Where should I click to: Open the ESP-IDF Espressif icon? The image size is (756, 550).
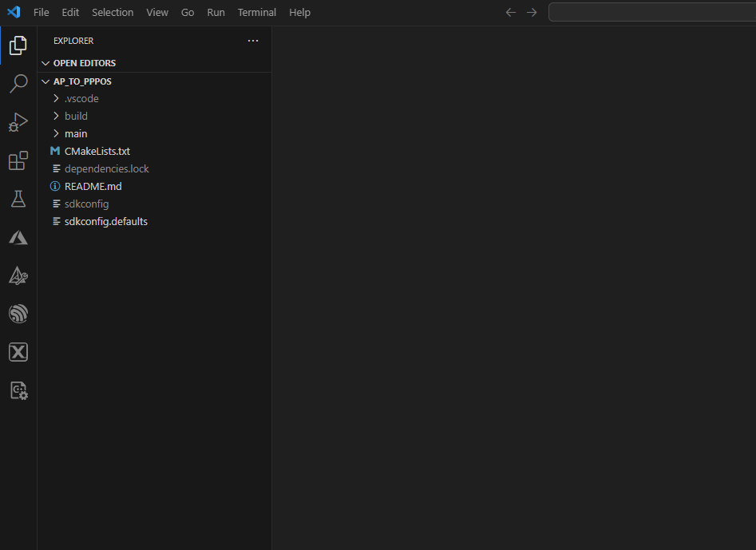click(18, 314)
